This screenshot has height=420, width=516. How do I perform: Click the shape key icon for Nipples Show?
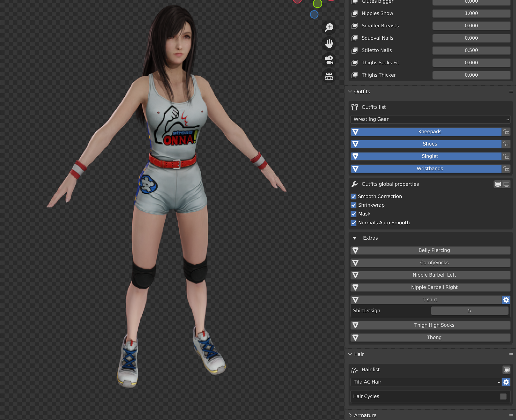(x=355, y=13)
